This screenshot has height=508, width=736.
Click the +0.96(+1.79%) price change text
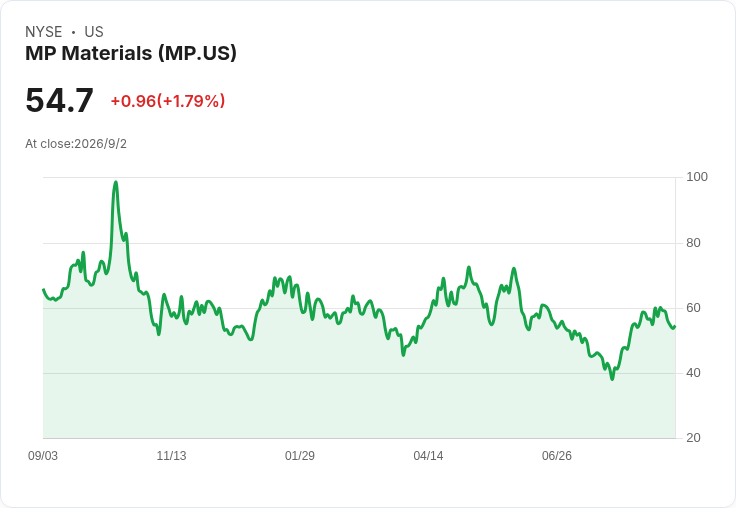click(x=168, y=101)
